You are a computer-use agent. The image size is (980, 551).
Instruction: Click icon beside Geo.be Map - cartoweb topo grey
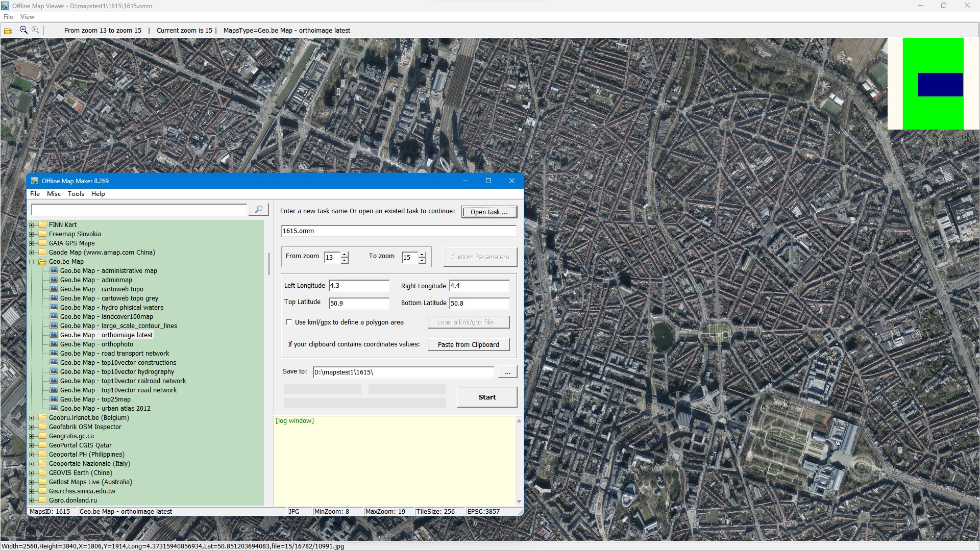tap(54, 298)
